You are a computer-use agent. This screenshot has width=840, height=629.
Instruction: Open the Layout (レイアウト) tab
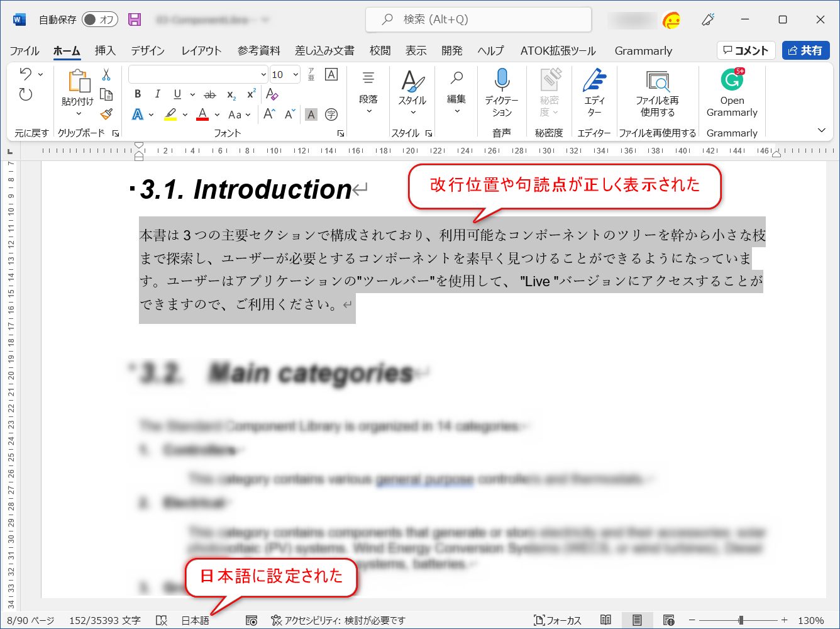coord(201,51)
